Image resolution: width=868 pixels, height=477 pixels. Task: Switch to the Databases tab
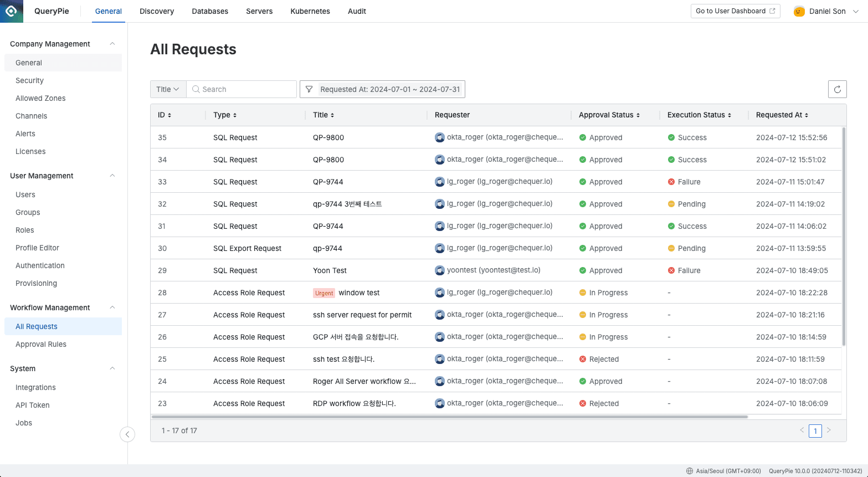click(x=210, y=11)
